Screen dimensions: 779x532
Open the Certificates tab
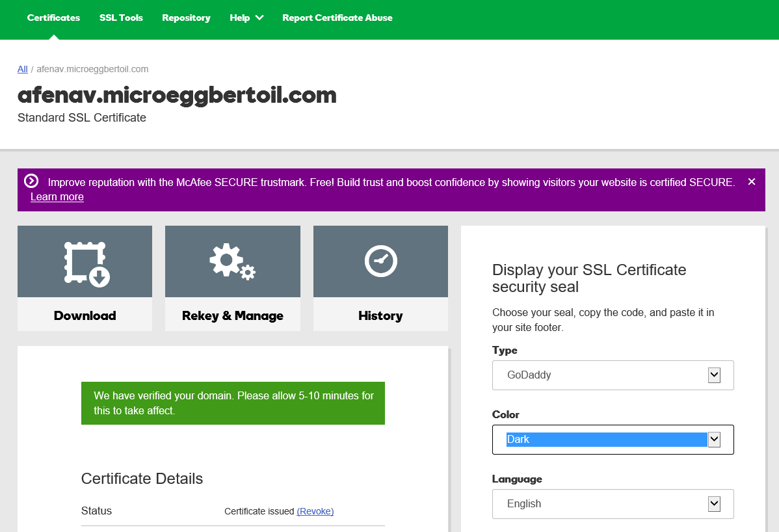click(x=53, y=18)
